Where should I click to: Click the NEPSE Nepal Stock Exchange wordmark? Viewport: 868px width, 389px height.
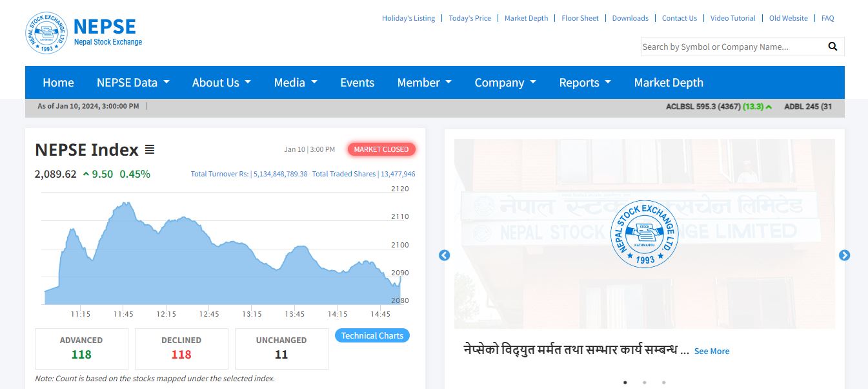[x=108, y=32]
